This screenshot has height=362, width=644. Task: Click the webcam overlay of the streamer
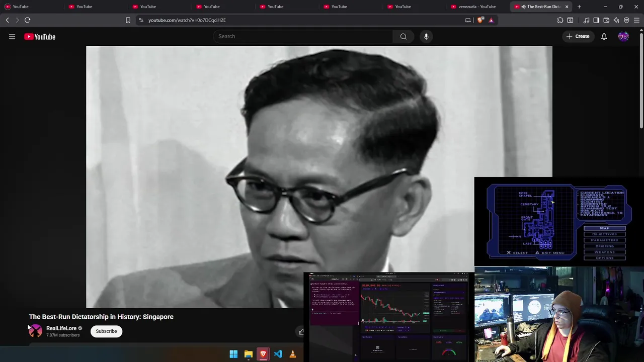pos(559,314)
